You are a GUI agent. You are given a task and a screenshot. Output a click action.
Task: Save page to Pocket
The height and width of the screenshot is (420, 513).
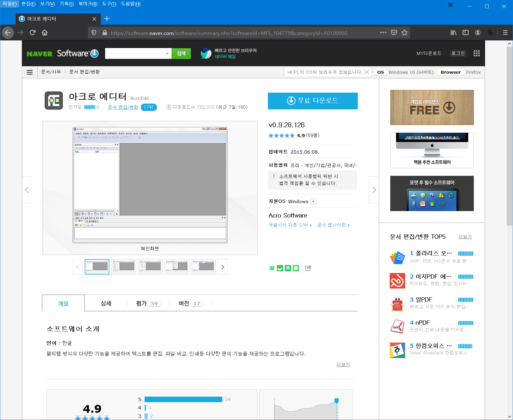click(394, 32)
